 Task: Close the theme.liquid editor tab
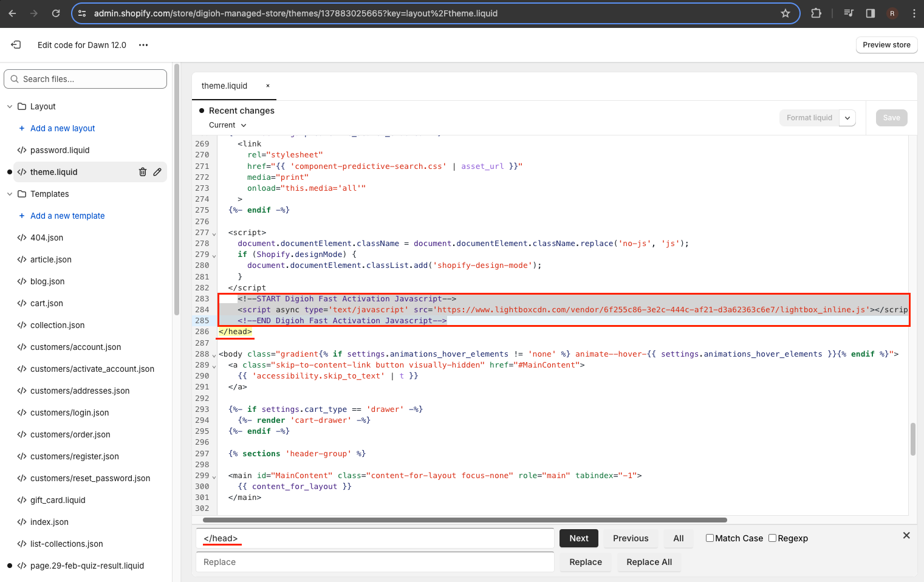pyautogui.click(x=268, y=86)
